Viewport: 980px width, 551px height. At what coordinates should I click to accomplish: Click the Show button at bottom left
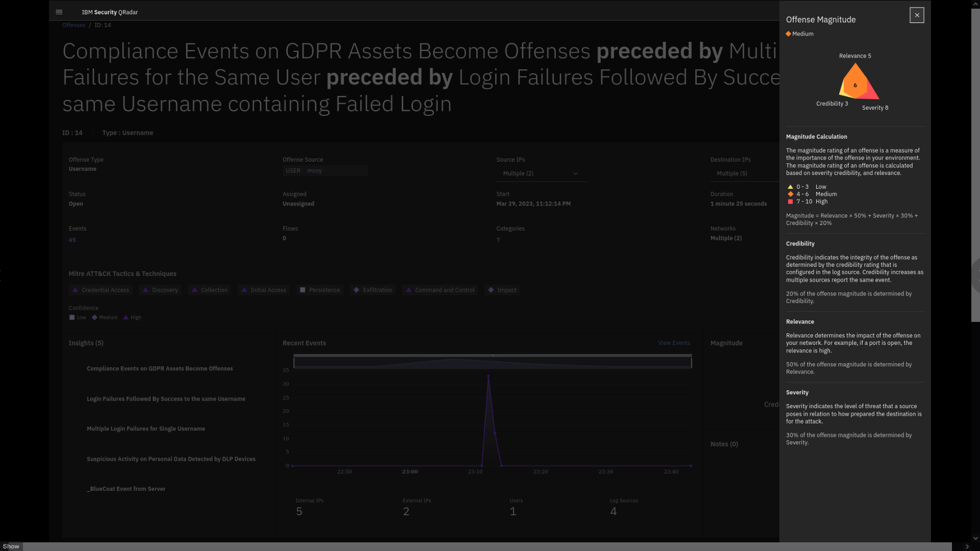pos(11,546)
